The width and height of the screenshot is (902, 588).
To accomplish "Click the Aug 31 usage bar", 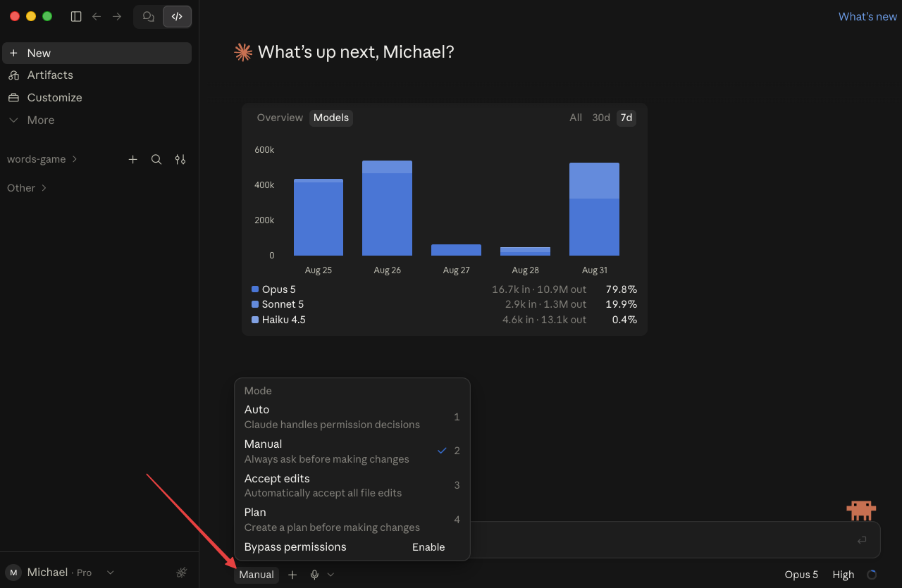I will (x=594, y=209).
